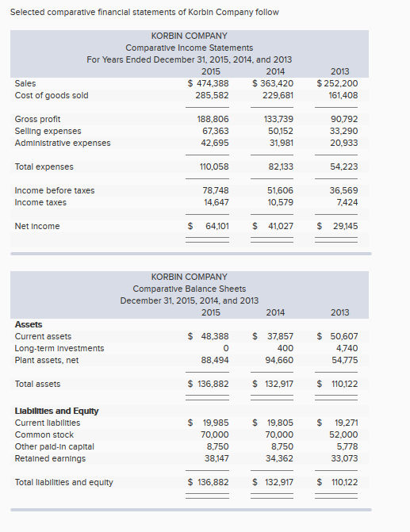The width and height of the screenshot is (410, 532).
Task: Click long-term investments value 400
Action: pyautogui.click(x=285, y=348)
